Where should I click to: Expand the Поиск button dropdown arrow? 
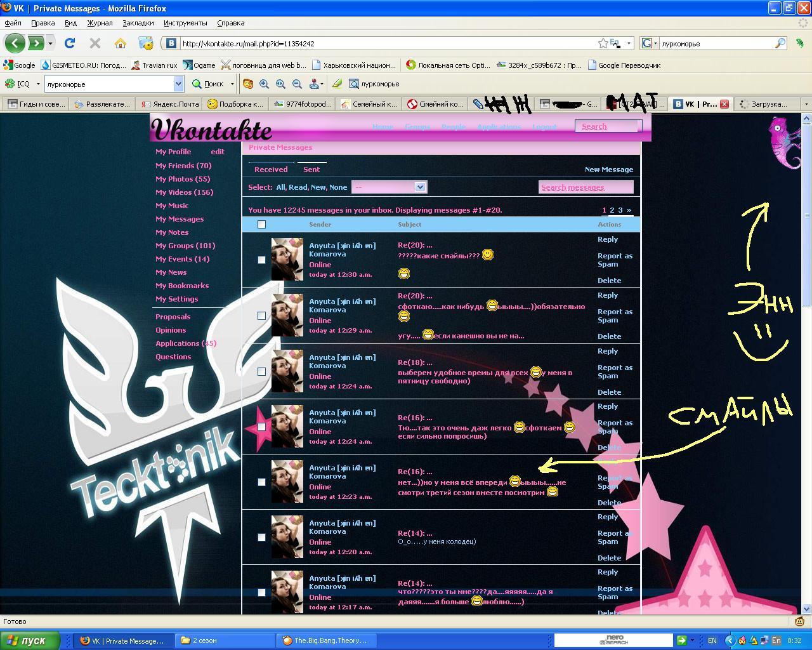click(x=232, y=84)
